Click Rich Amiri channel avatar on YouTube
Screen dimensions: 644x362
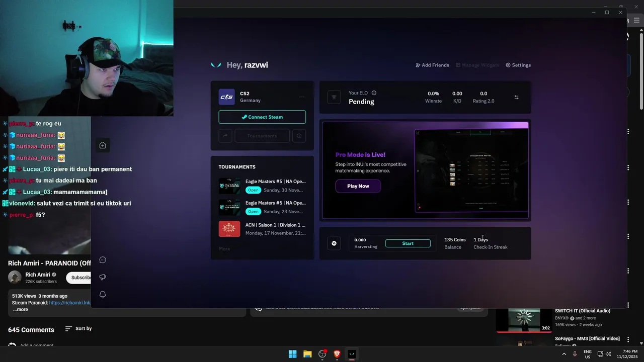point(15,278)
